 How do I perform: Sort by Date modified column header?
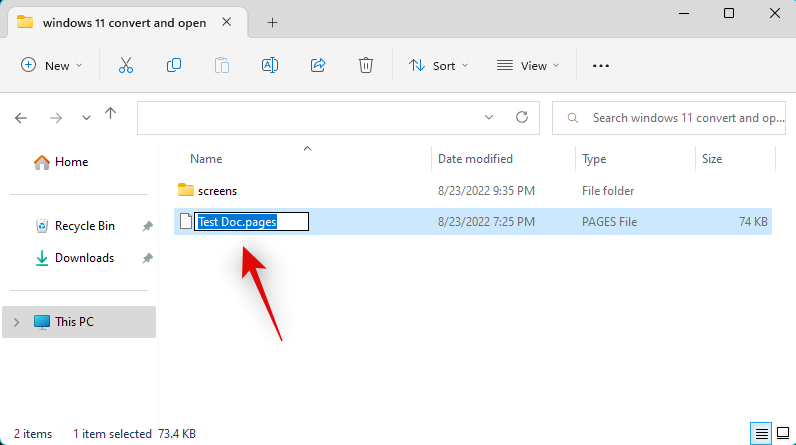coord(475,159)
